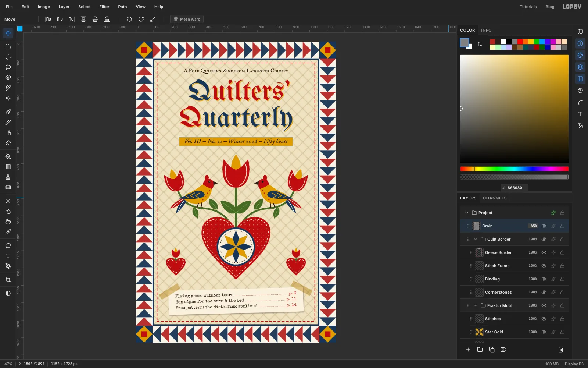Open the Filter menu

[x=104, y=7]
